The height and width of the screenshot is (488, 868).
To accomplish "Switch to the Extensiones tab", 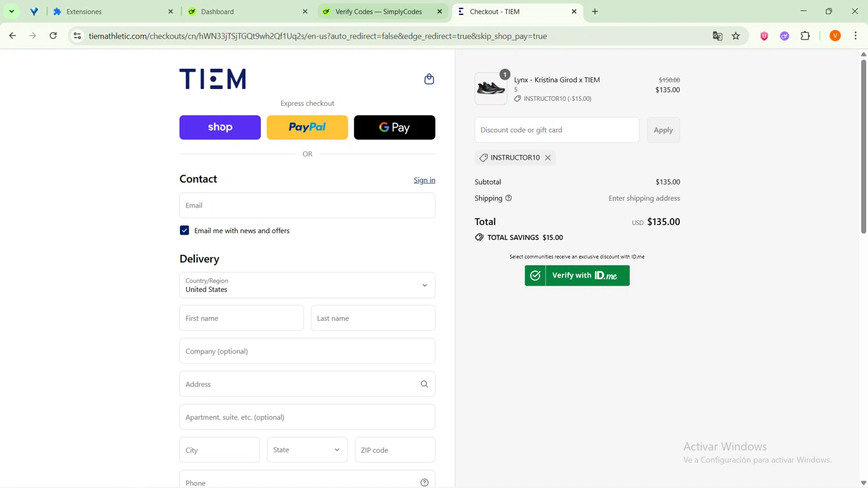I will (x=112, y=12).
